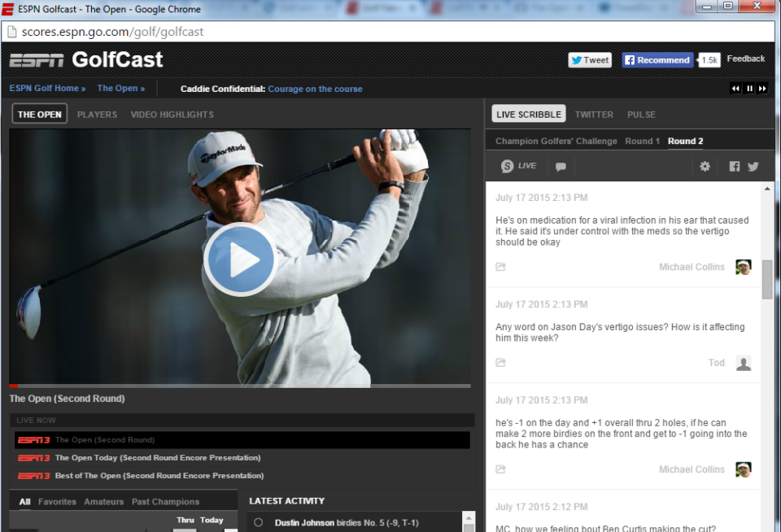The width and height of the screenshot is (781, 532).
Task: Click the video progress bar
Action: tap(240, 386)
